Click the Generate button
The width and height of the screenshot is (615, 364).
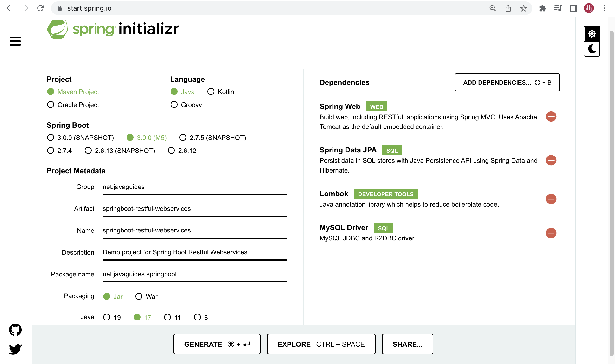(217, 344)
